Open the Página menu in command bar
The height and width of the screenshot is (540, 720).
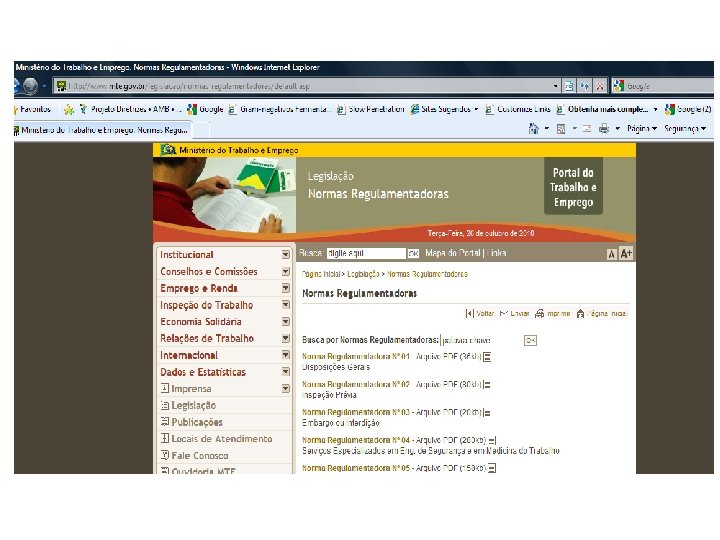point(642,129)
